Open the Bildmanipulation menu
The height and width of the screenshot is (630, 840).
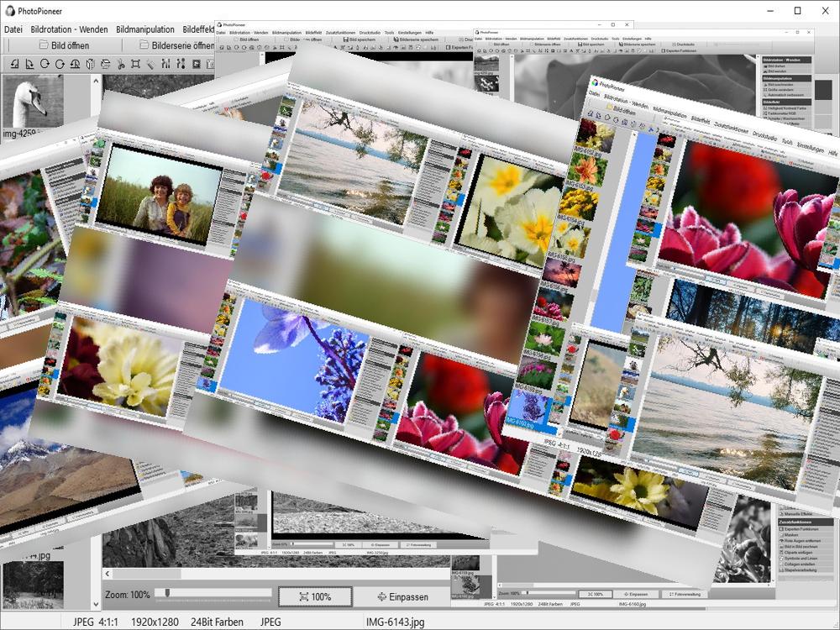pos(145,29)
